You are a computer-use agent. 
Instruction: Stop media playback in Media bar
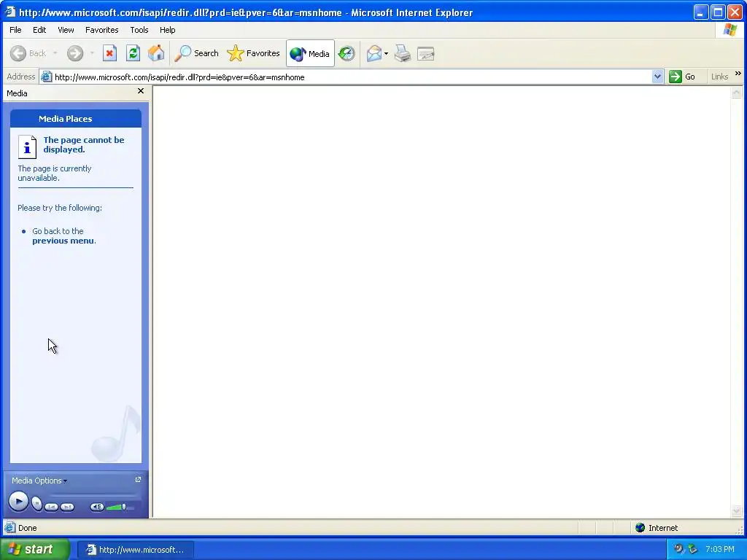pyautogui.click(x=36, y=503)
